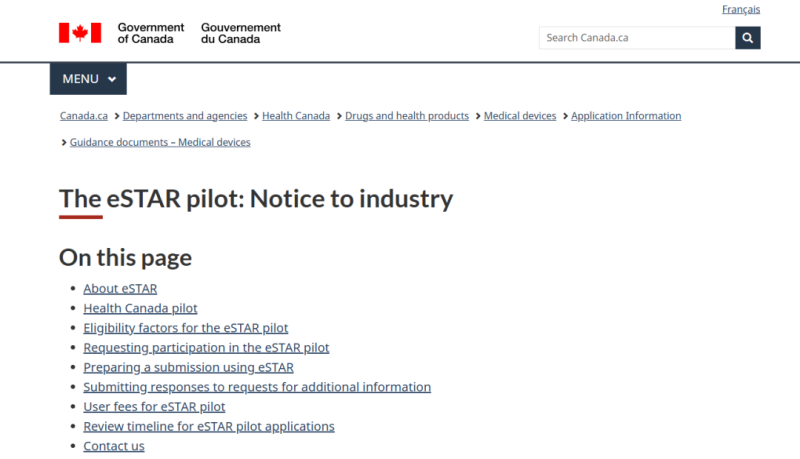Go to Application Information breadcrumb
This screenshot has width=800, height=459.
pos(626,116)
